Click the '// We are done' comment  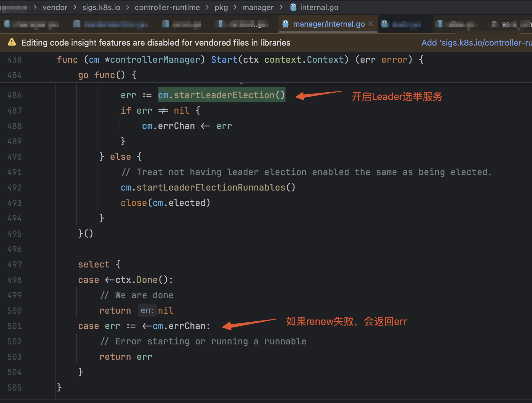pyautogui.click(x=137, y=295)
